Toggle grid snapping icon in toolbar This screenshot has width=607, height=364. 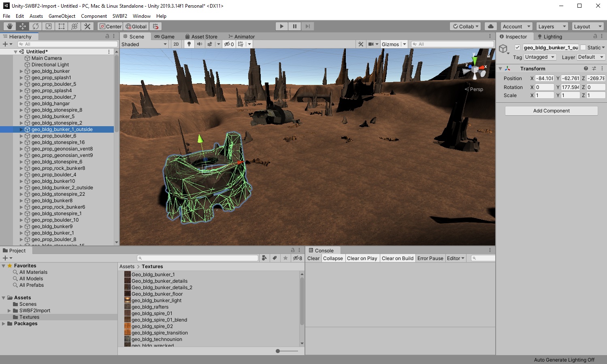click(155, 26)
